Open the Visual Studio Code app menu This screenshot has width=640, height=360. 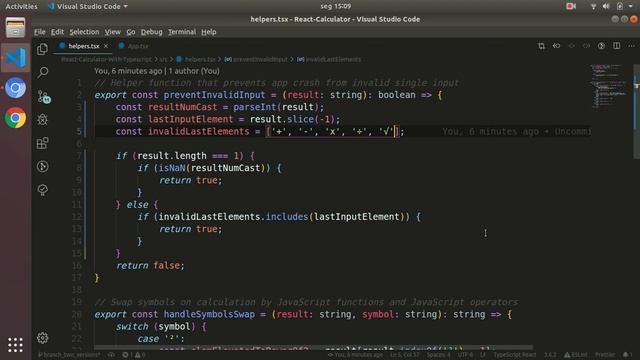pyautogui.click(x=88, y=6)
